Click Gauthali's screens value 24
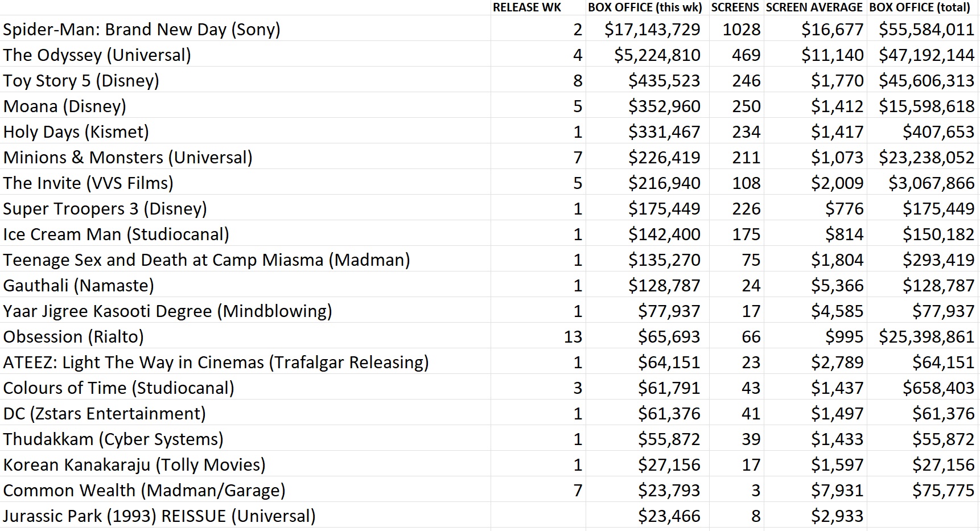 click(751, 286)
